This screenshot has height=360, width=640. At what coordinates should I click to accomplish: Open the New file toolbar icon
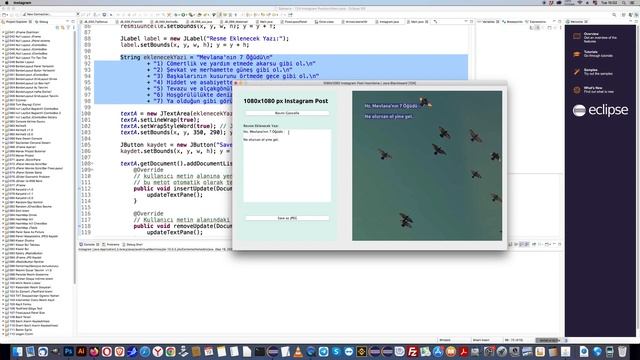coord(4,15)
